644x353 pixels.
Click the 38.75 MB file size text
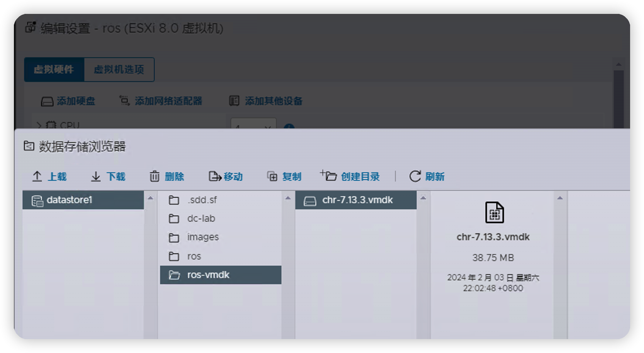point(493,258)
